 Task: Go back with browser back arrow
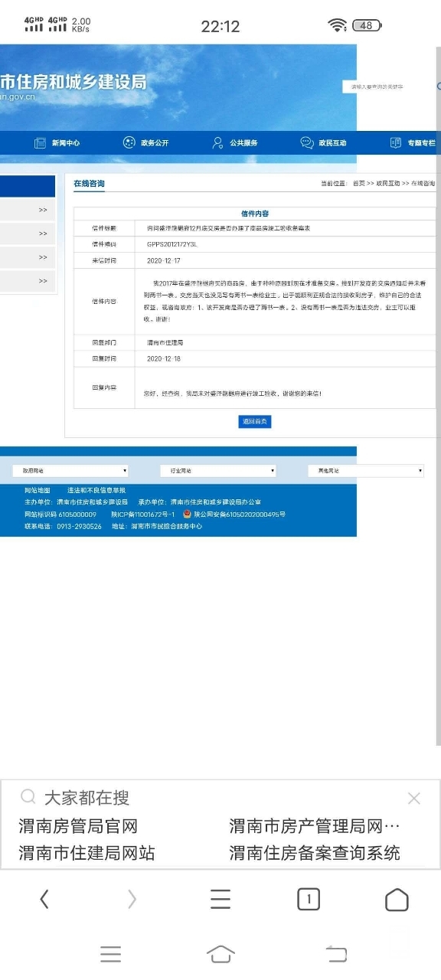pos(44,899)
